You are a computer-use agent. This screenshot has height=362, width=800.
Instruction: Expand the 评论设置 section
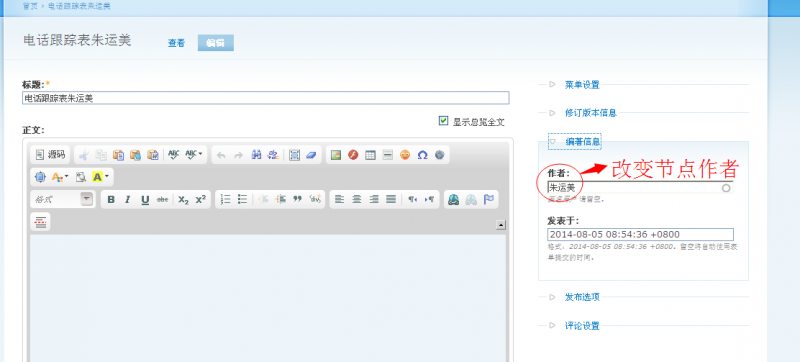[582, 325]
